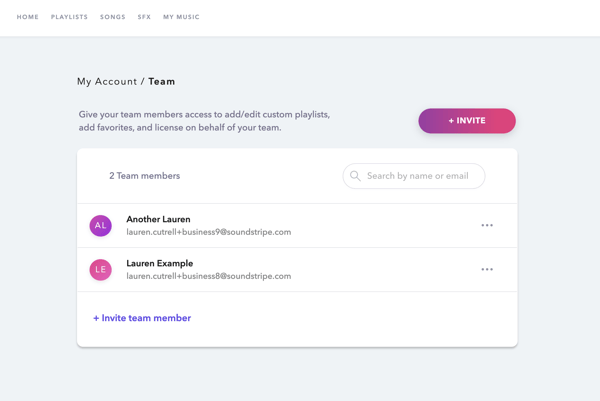Click the magnifying glass search icon

click(x=355, y=176)
